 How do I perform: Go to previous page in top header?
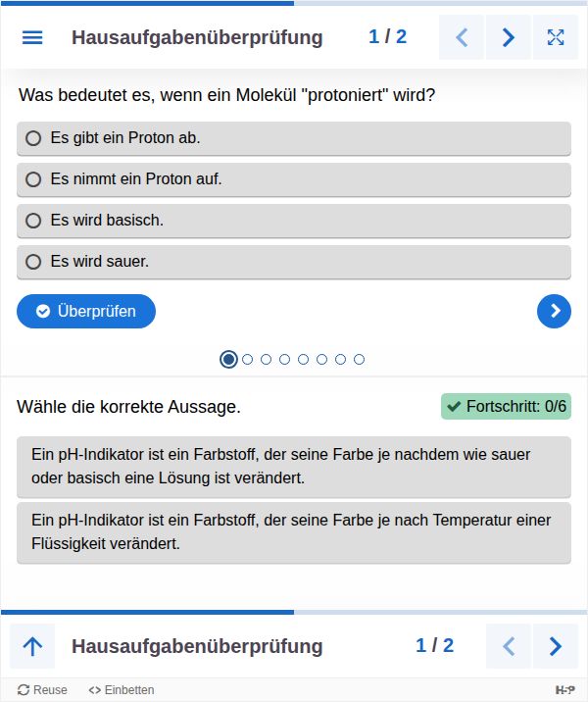coord(462,37)
